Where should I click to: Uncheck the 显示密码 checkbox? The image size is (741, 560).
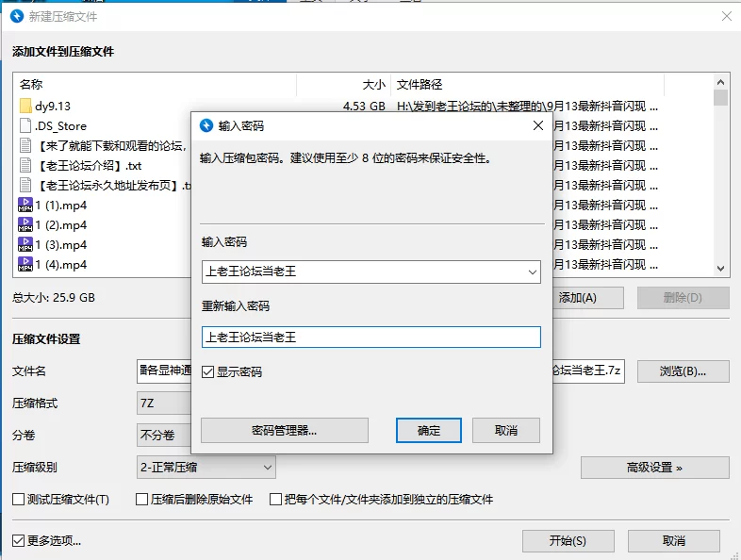coord(208,371)
